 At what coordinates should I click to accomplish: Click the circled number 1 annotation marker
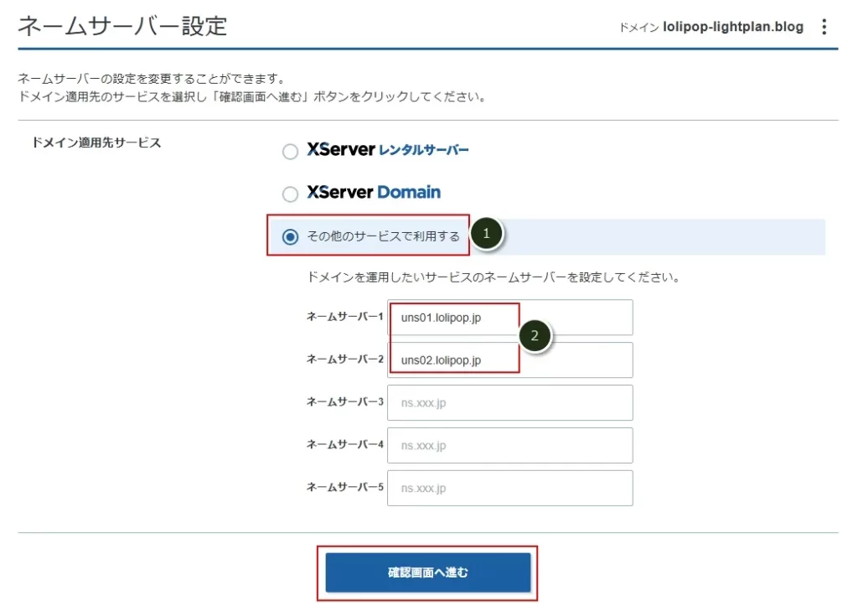[x=486, y=235]
